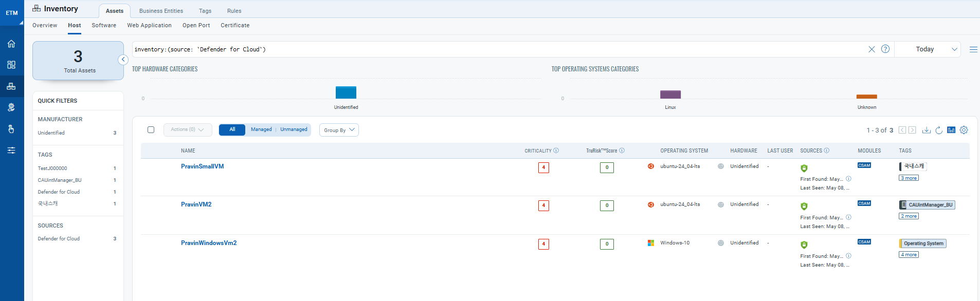Select the Inventory icon in left sidebar

tap(11, 86)
